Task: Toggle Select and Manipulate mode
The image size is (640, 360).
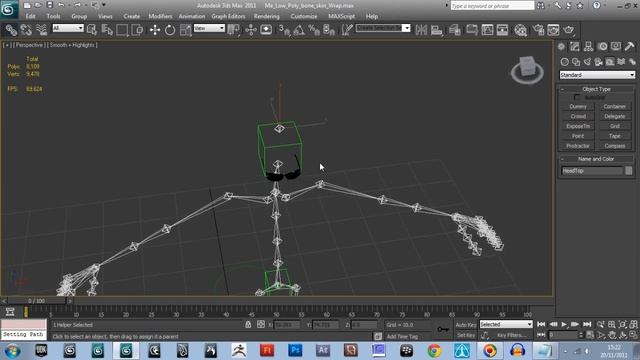Action: point(251,30)
